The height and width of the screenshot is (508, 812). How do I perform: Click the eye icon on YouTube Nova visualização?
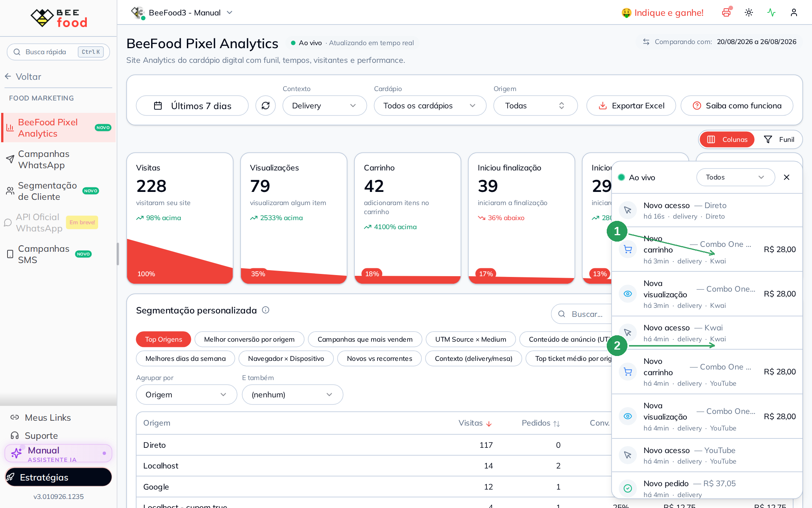click(628, 416)
